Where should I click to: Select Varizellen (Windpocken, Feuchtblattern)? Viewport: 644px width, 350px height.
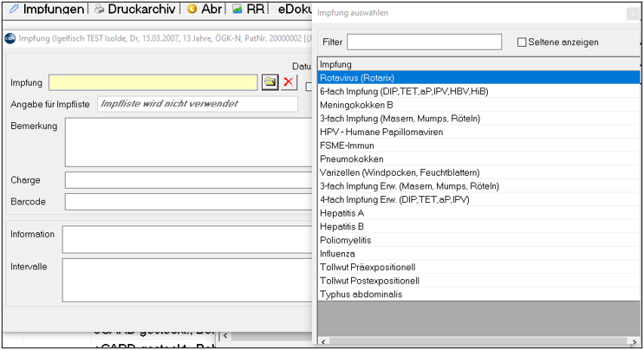click(479, 172)
